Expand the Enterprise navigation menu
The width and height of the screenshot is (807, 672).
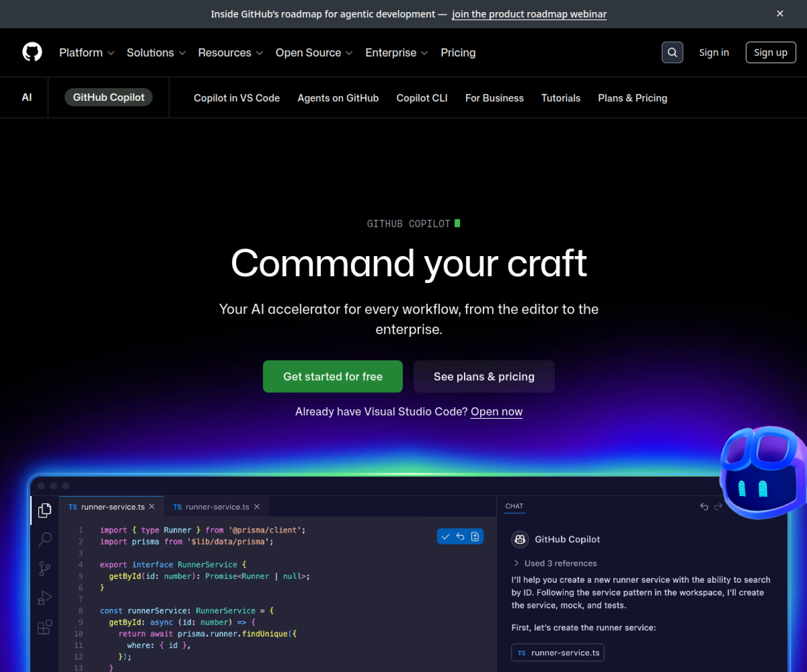[x=396, y=52]
